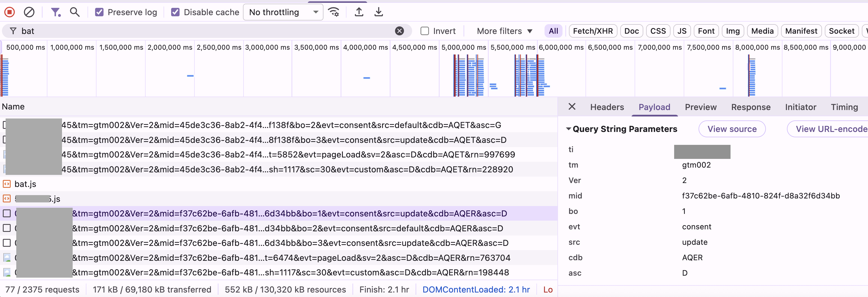Disable the Disable cache option
868x297 pixels.
175,12
